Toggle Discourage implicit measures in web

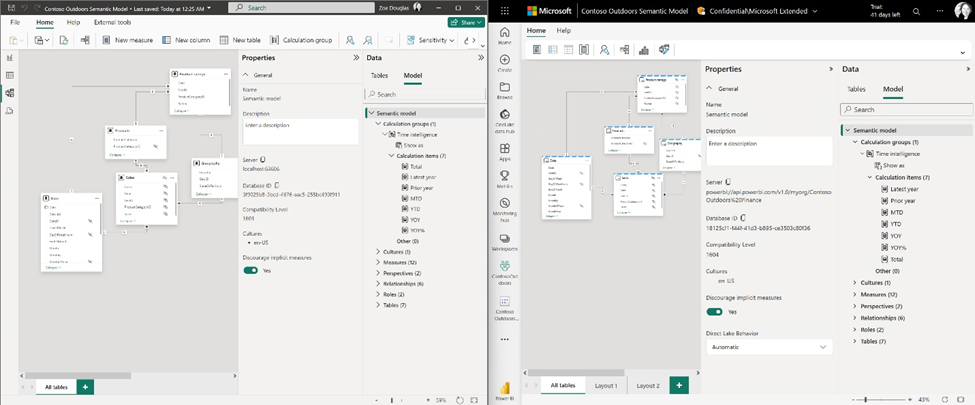tap(714, 312)
